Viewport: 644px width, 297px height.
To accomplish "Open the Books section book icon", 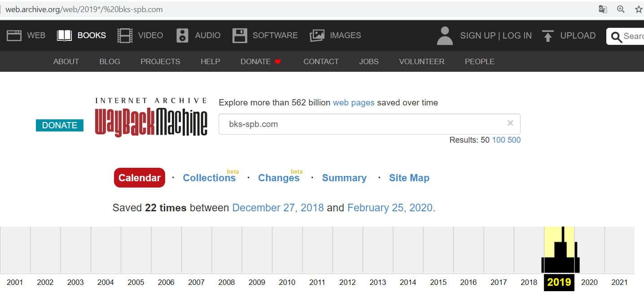I will point(65,35).
